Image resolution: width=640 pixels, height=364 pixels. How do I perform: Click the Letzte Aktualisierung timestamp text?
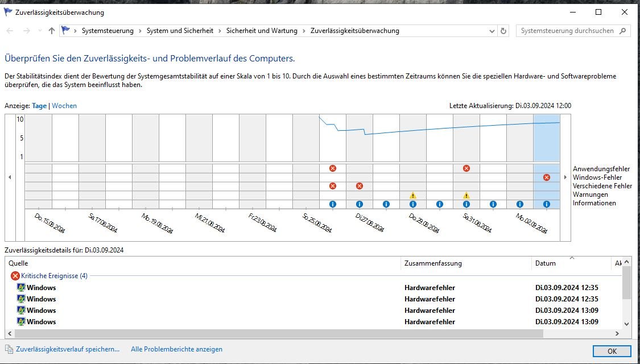(x=510, y=106)
